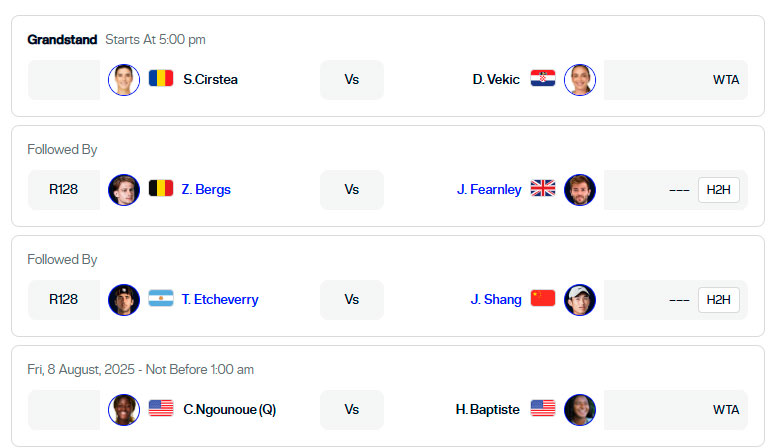Click Z. Bergs' avatar photo

(x=124, y=190)
